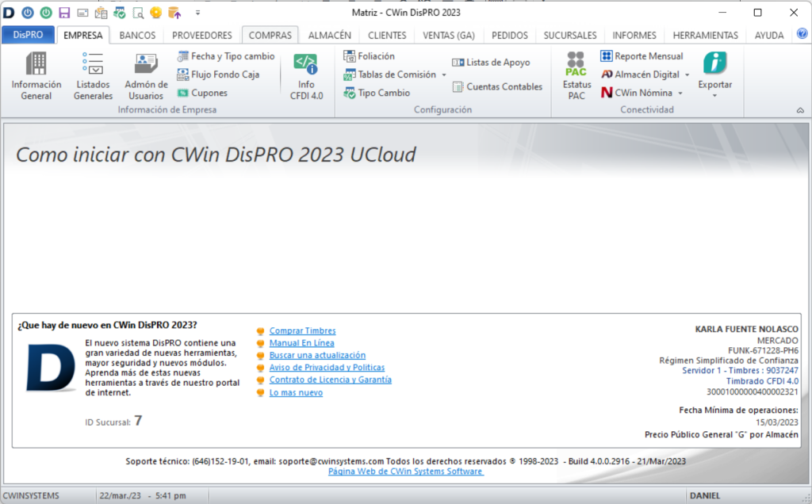Switch to the BANCOS tab
Viewport: 812px width, 504px height.
(136, 35)
